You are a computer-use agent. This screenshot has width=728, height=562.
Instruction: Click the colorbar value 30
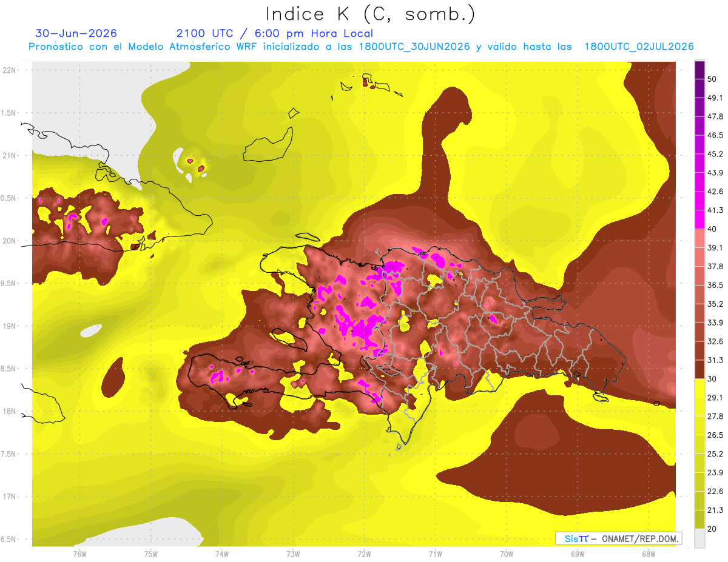tap(712, 379)
